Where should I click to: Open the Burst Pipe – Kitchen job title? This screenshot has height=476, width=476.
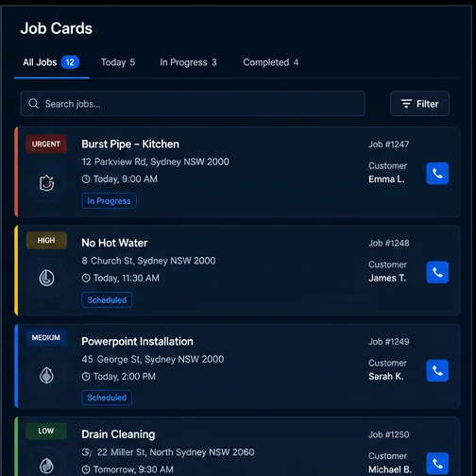coord(130,144)
